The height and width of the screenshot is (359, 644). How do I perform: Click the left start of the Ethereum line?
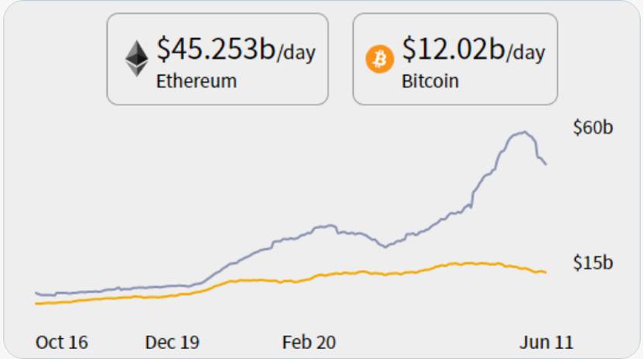[37, 292]
